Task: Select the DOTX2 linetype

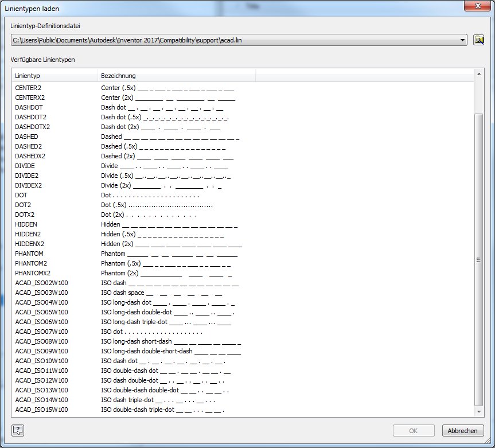Action: coord(25,215)
